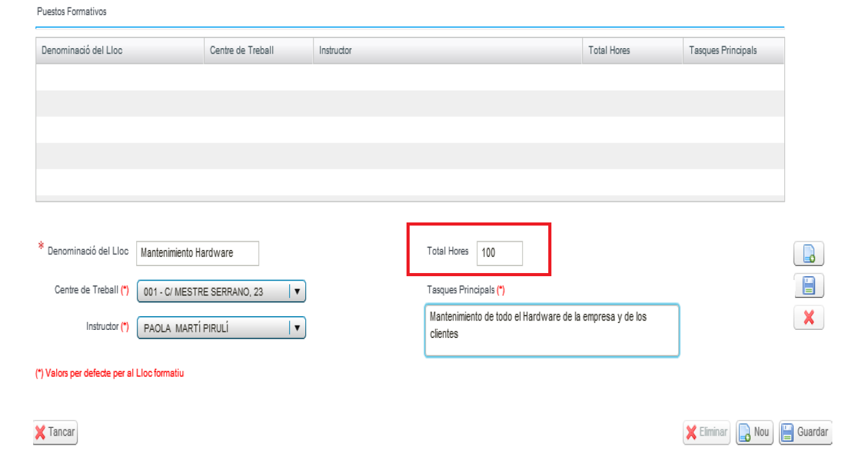868x453 pixels.
Task: Select the last empty row in the table
Action: point(410,182)
